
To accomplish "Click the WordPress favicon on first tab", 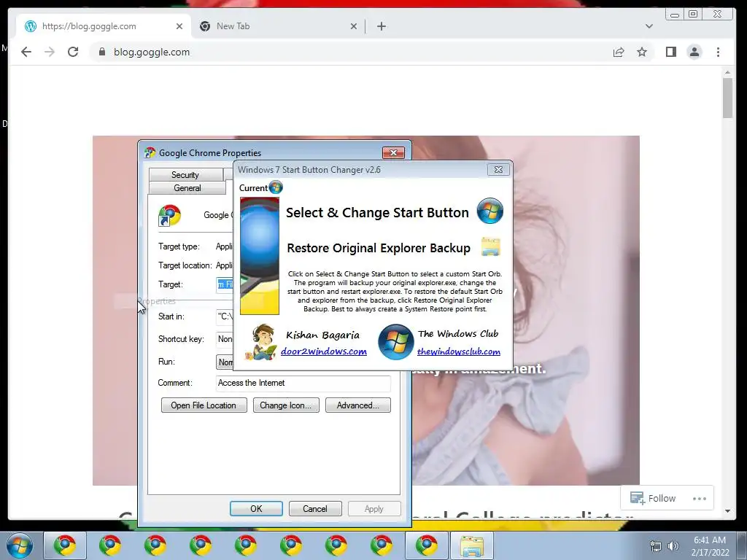I will point(31,26).
